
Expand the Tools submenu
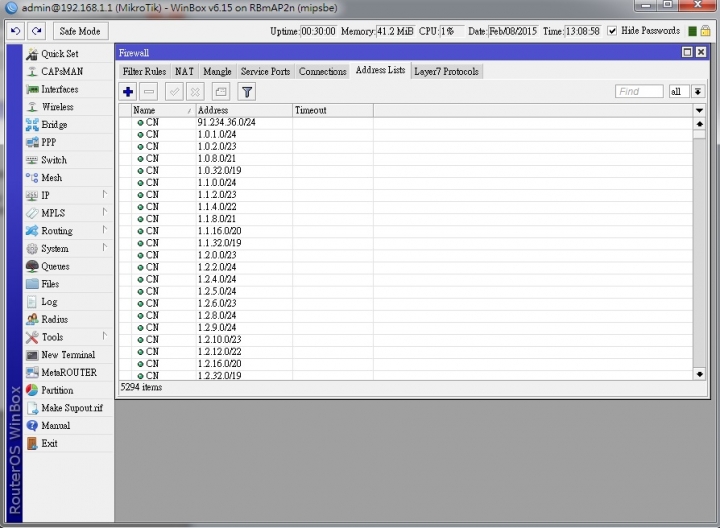(x=68, y=337)
